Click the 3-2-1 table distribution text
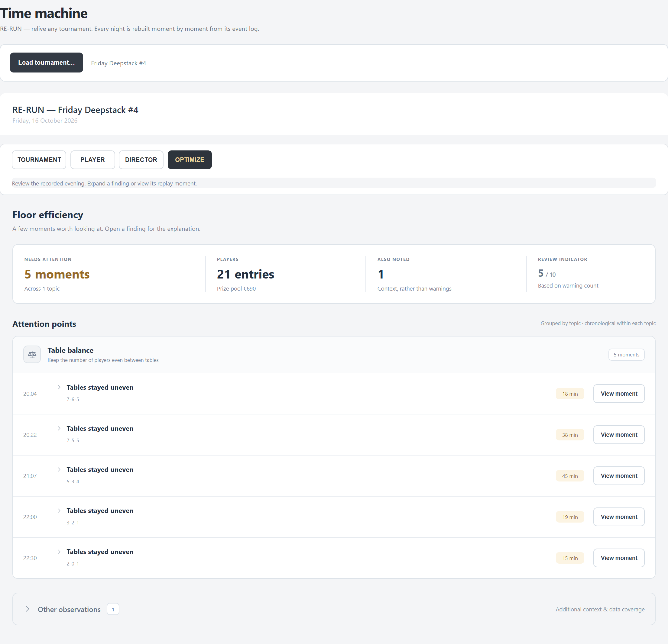Image resolution: width=668 pixels, height=644 pixels. 73,523
